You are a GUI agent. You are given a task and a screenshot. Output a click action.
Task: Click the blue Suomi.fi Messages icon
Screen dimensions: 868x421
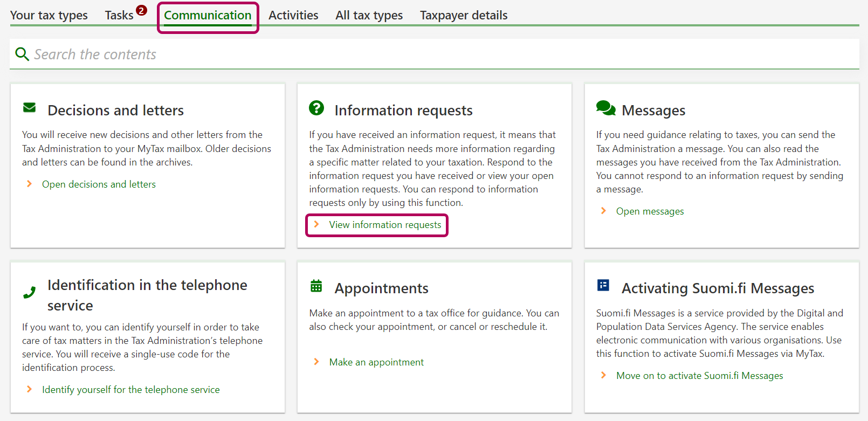click(603, 285)
